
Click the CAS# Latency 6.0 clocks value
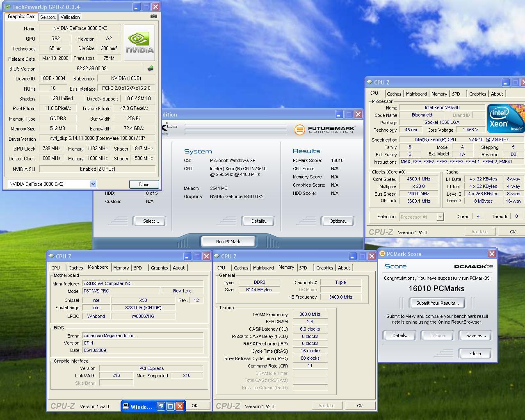tap(310, 329)
